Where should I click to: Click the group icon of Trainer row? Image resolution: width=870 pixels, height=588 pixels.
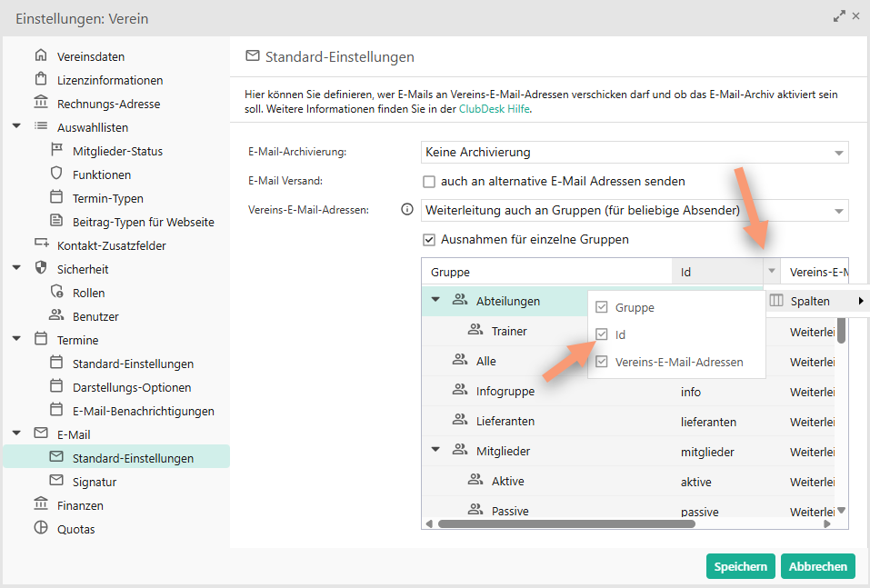475,330
